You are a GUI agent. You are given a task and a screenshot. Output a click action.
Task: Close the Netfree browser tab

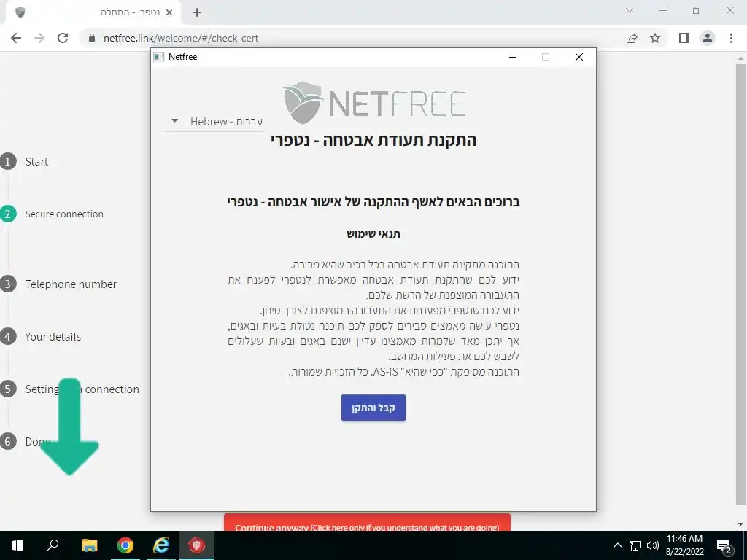(169, 12)
